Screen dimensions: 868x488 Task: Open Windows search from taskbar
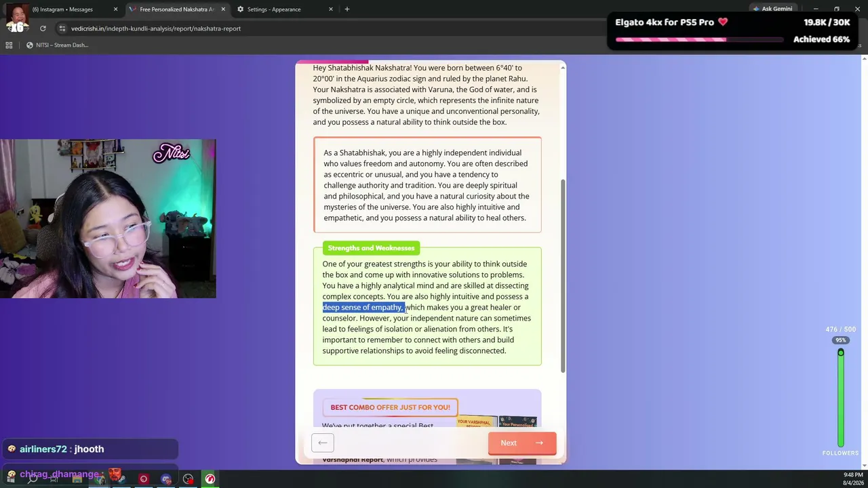click(x=32, y=479)
